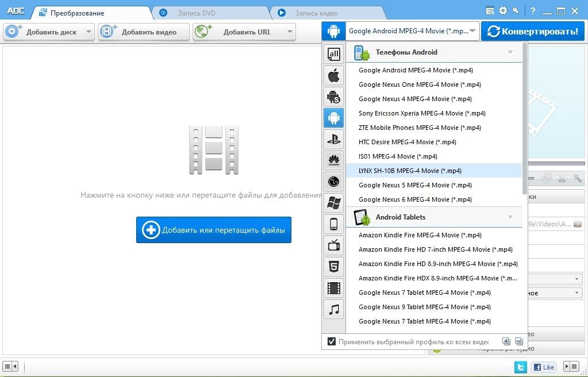
Task: Open the right panel dropdown above the 'ное' dropdown
Action: click(x=555, y=279)
